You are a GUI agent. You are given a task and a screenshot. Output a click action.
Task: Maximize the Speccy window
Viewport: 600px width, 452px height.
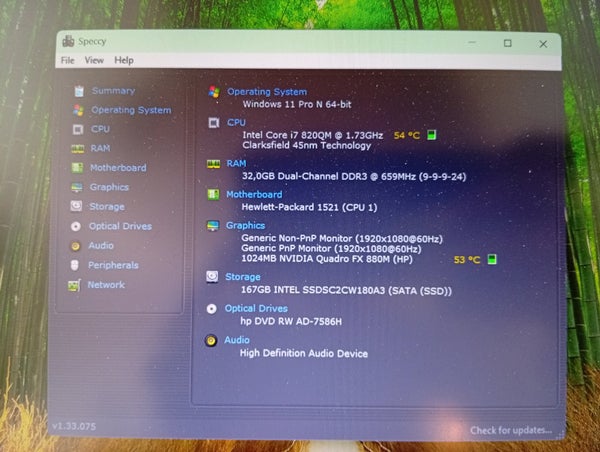click(x=507, y=43)
